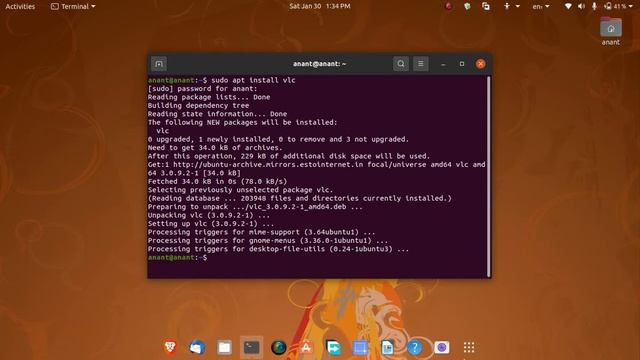Image resolution: width=640 pixels, height=360 pixels.
Task: Click 'Processing triggers for mime-support' line
Action: coord(262,232)
